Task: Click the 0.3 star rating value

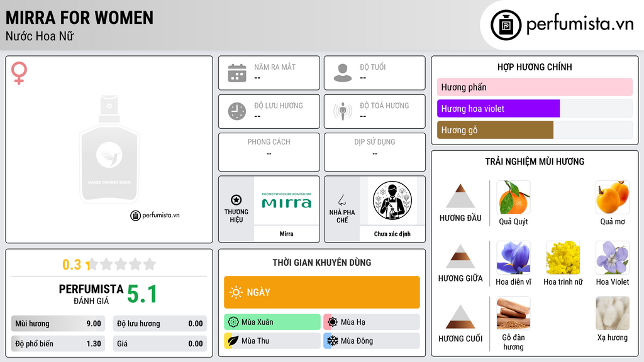Action: (72, 265)
